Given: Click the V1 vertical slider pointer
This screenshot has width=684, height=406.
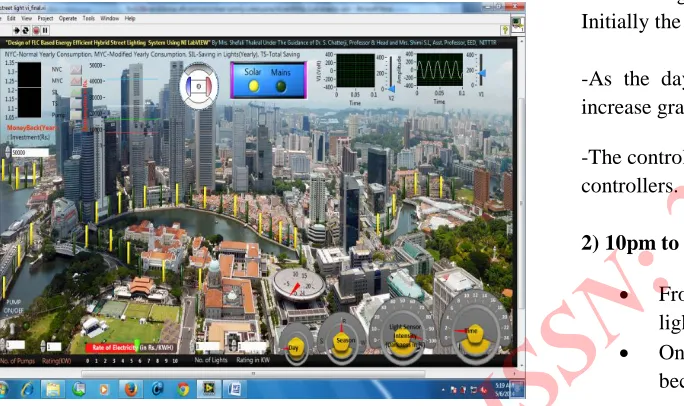Looking at the screenshot, I should click(482, 74).
